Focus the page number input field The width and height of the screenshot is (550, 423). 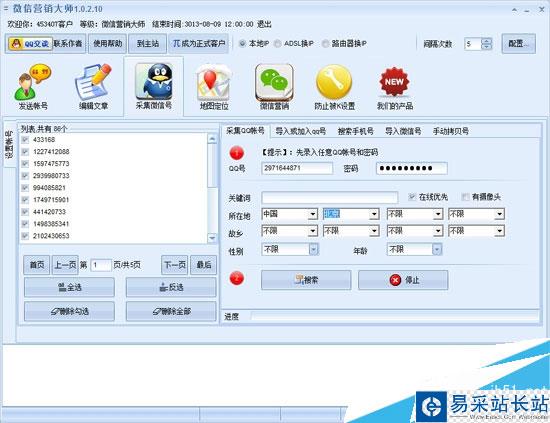pos(101,265)
